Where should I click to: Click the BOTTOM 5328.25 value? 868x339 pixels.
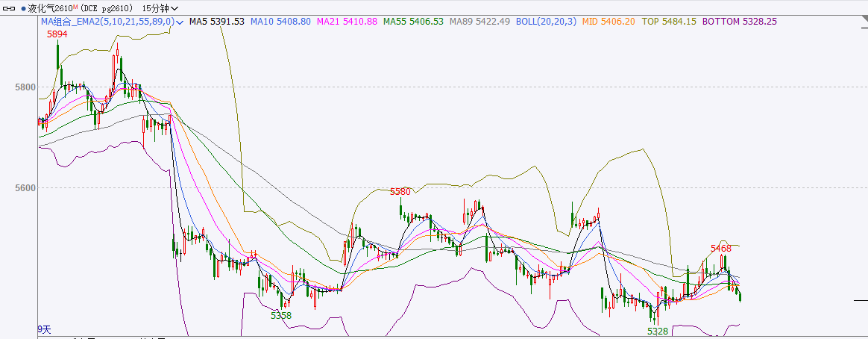click(739, 22)
